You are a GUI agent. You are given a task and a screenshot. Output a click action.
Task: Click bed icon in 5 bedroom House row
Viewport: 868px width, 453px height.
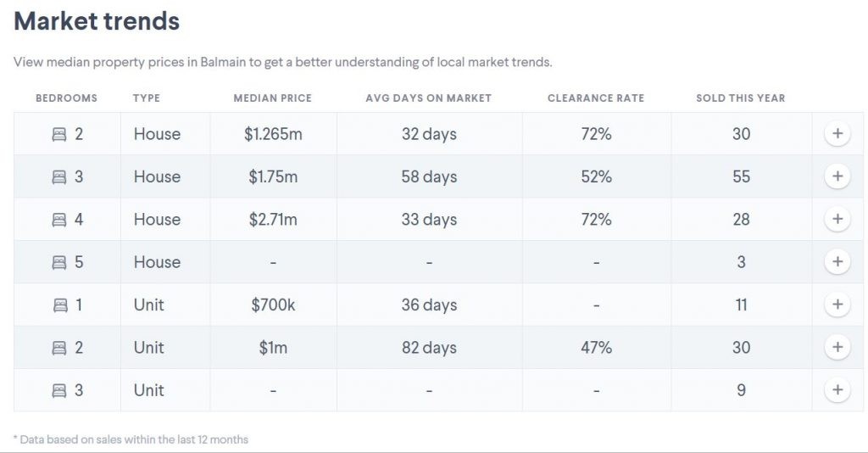click(59, 262)
